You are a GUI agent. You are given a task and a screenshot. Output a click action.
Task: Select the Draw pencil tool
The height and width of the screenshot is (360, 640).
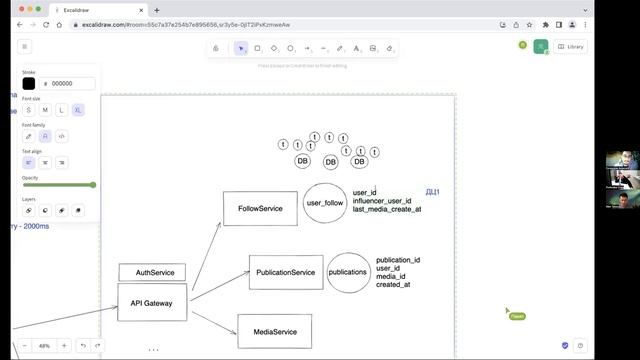[340, 49]
